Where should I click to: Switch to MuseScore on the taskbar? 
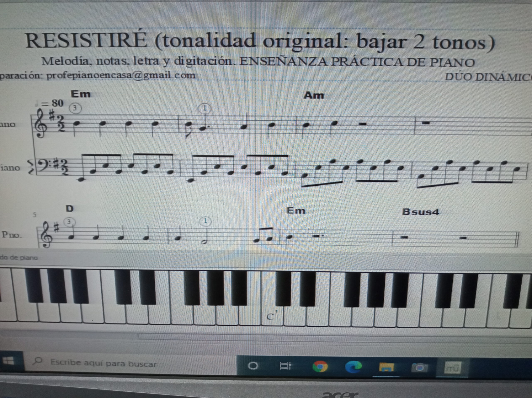452,368
